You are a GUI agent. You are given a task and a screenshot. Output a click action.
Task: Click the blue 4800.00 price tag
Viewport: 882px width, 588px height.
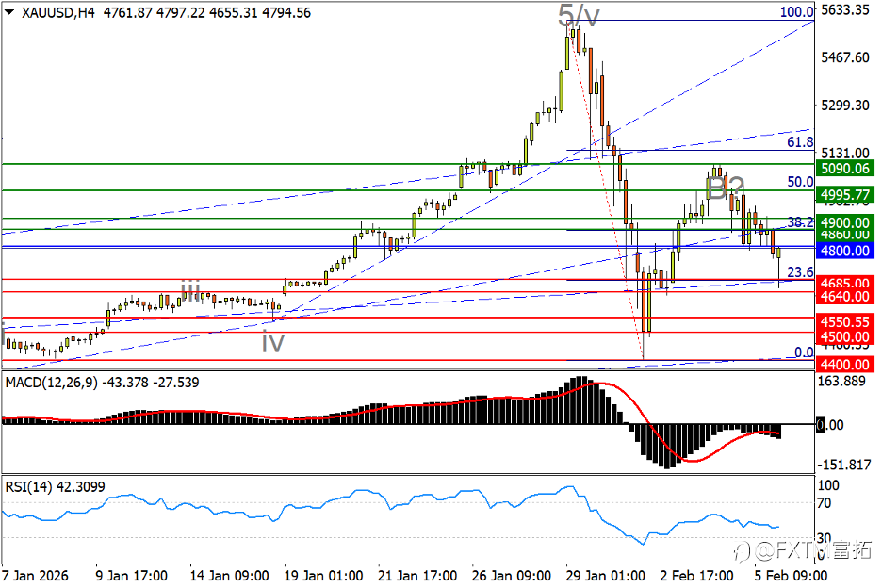click(845, 251)
